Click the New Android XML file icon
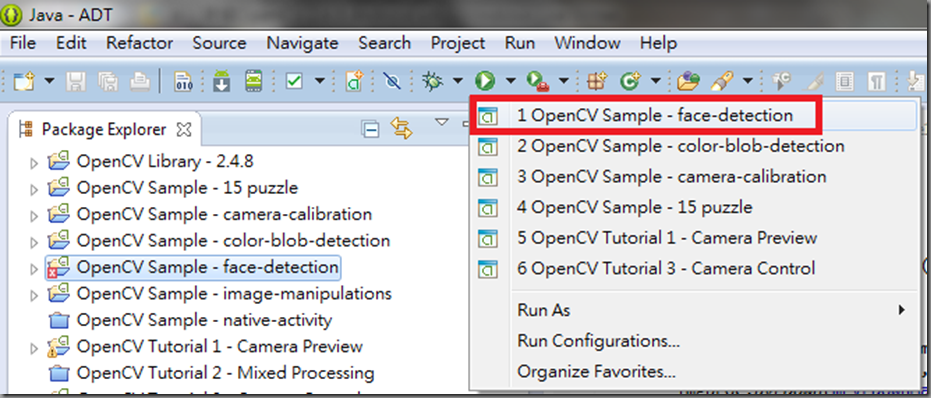 (354, 81)
